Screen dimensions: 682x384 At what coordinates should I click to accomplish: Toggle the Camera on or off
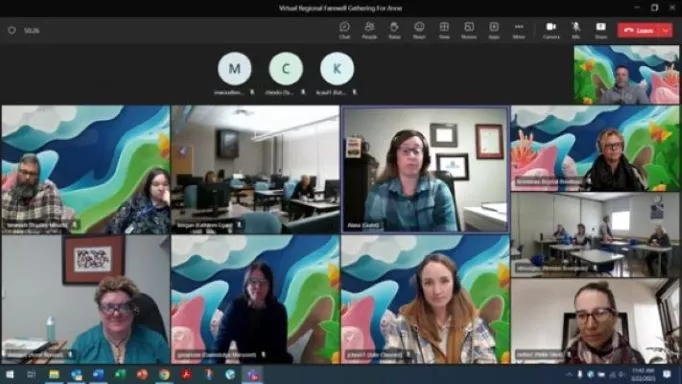coord(551,30)
